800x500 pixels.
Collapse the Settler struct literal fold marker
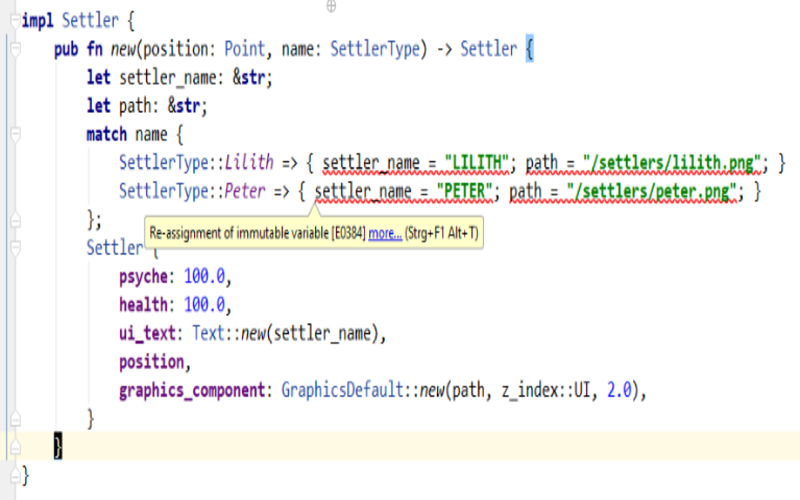[x=15, y=248]
